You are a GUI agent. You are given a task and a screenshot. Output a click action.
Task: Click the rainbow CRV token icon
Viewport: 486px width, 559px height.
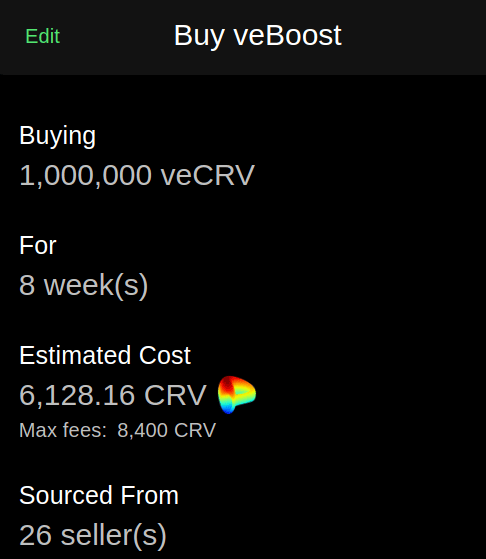point(237,395)
